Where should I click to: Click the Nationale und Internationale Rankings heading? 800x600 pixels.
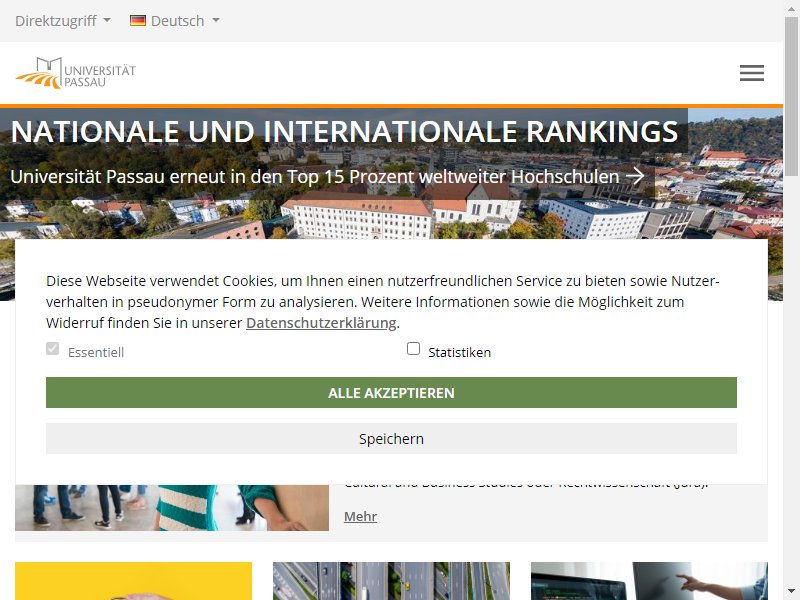coord(344,132)
